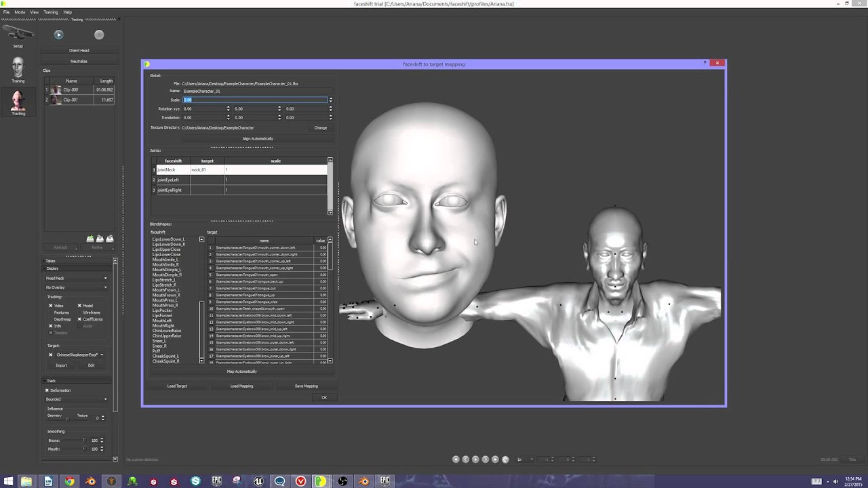The height and width of the screenshot is (488, 868).
Task: Open the Training menu
Action: click(x=51, y=12)
